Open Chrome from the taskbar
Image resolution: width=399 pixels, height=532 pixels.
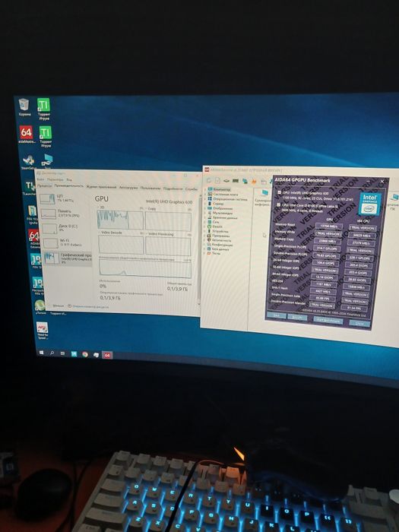85,354
